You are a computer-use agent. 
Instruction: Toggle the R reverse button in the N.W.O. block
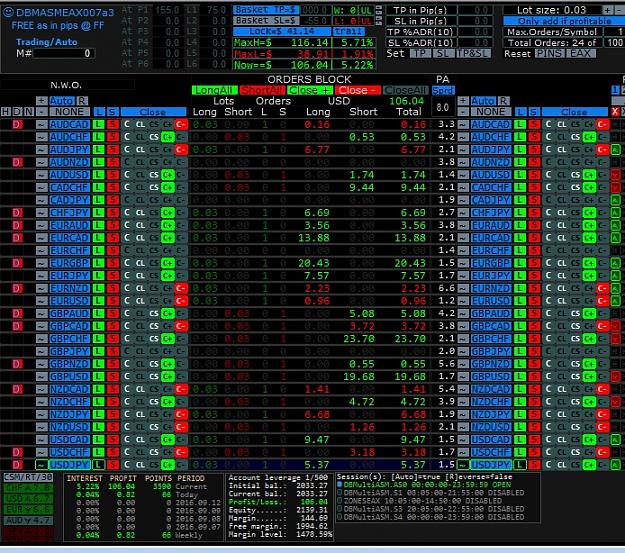pyautogui.click(x=81, y=101)
